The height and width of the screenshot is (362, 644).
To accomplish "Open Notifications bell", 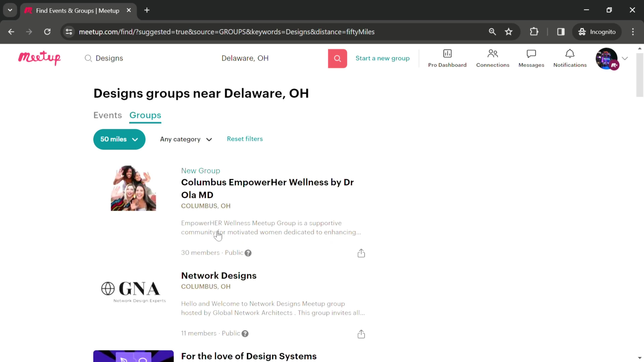I will (570, 58).
